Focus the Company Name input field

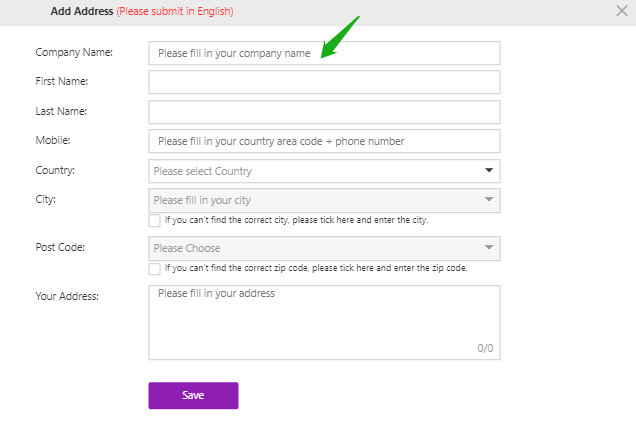click(324, 53)
